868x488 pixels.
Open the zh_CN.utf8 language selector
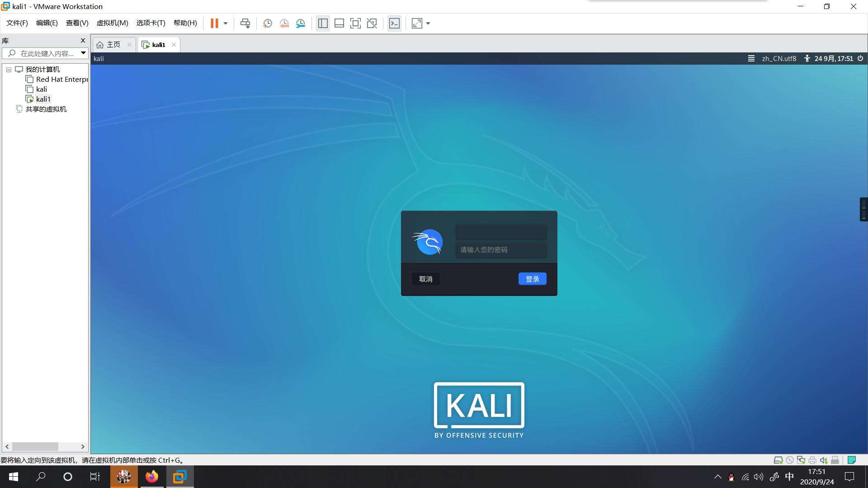[x=779, y=58]
